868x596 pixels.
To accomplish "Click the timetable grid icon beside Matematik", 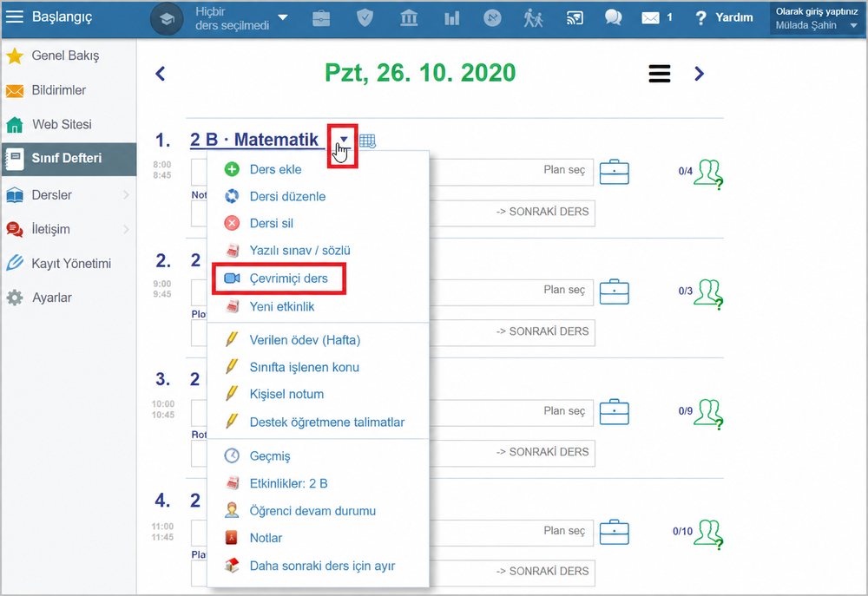I will (367, 141).
